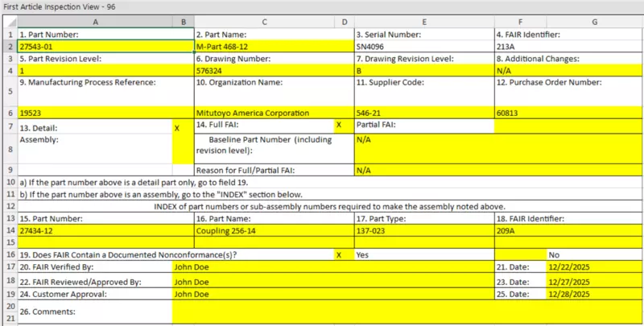Click supplier code cell 546-21
This screenshot has height=326, width=644.
click(x=424, y=113)
